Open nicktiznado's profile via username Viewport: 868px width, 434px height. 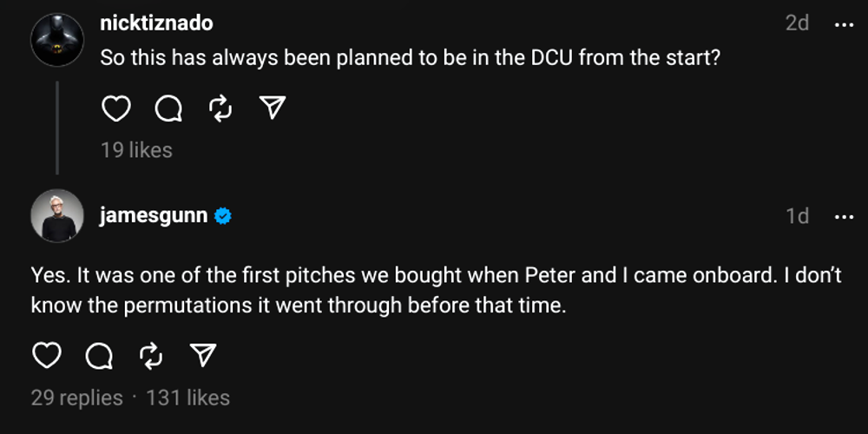coord(156,23)
